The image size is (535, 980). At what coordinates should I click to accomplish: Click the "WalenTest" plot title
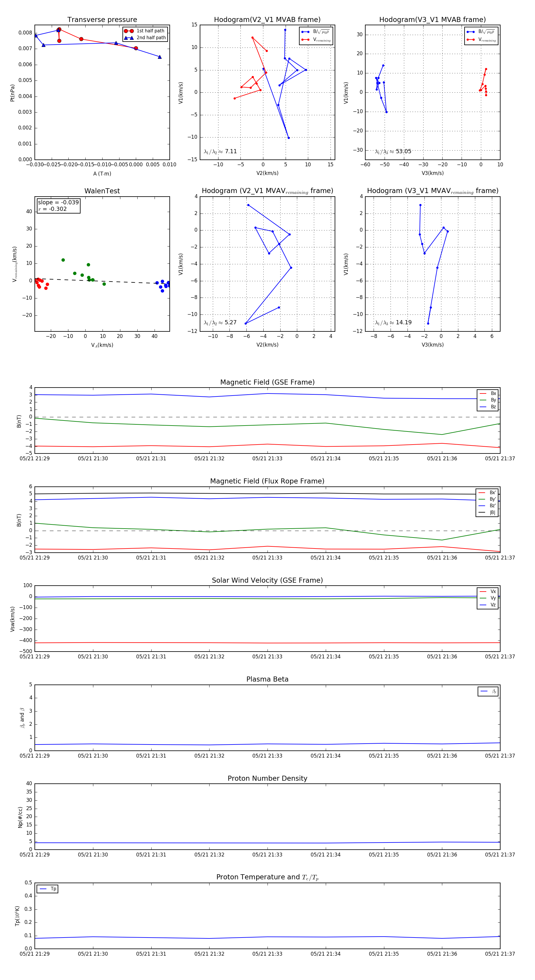point(102,191)
